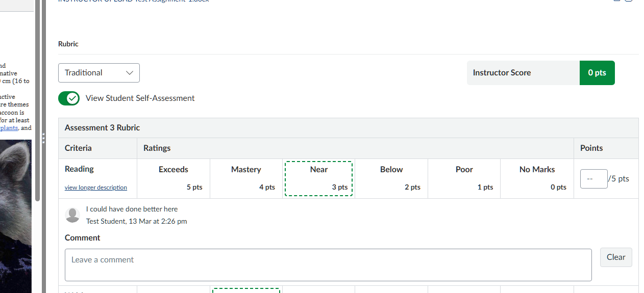Click the Rubric section heading

click(68, 44)
